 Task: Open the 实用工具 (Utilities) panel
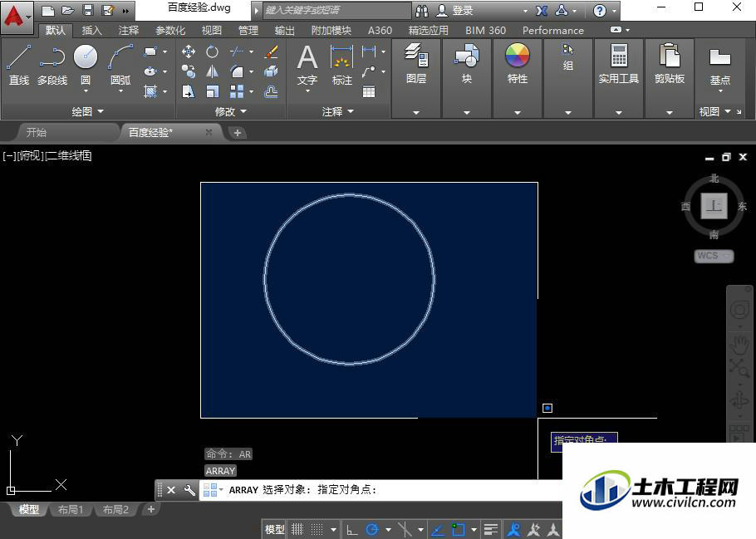[619, 62]
